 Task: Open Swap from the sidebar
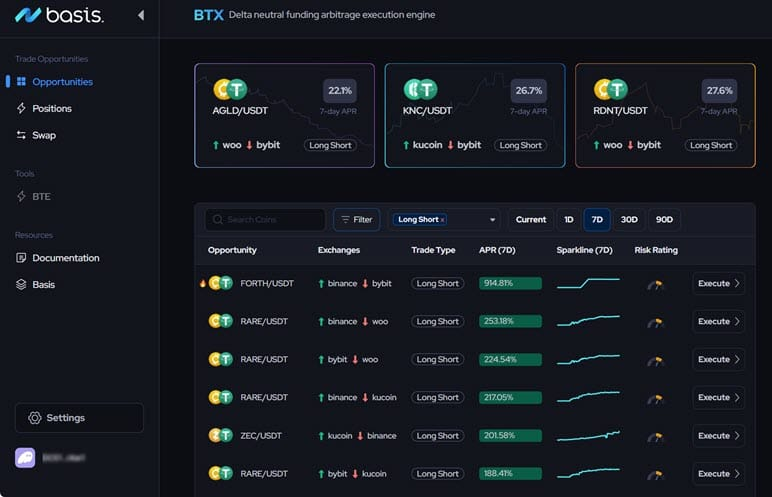point(44,135)
